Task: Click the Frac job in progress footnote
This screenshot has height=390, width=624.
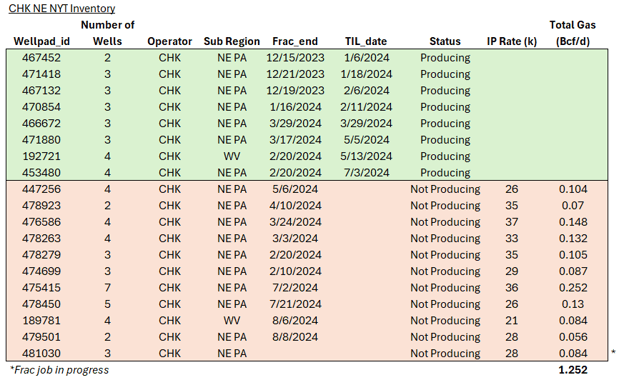Action: click(59, 370)
